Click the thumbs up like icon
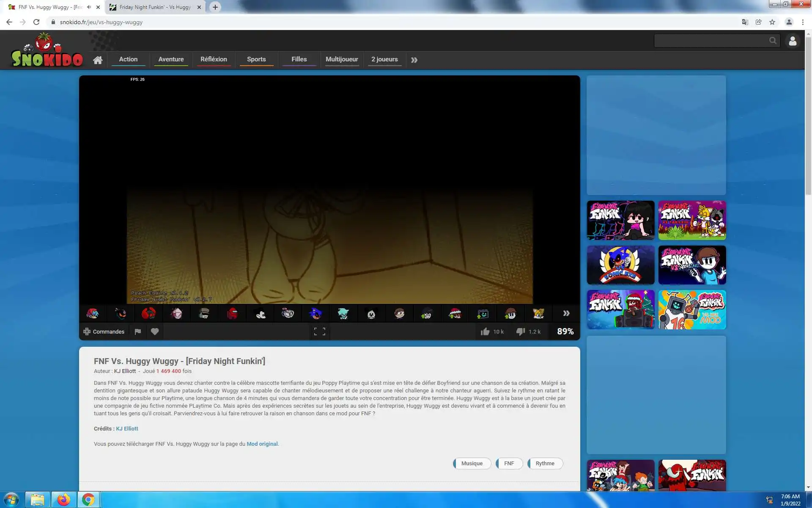 (x=485, y=331)
